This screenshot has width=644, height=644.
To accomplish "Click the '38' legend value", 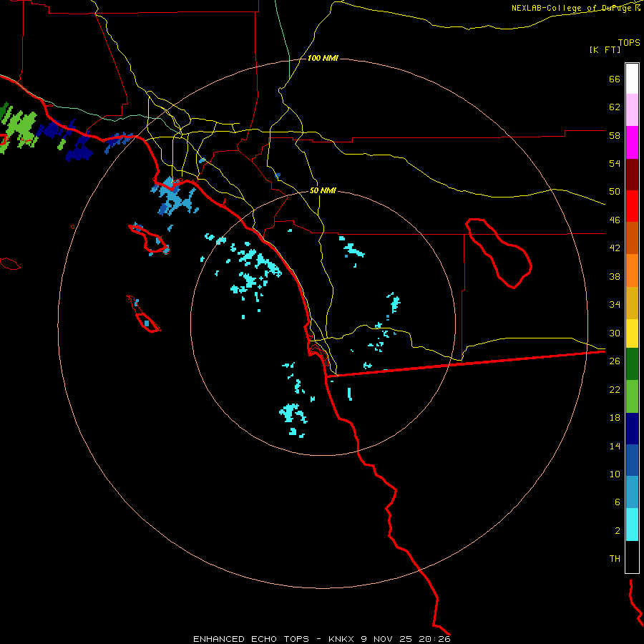I will (615, 276).
